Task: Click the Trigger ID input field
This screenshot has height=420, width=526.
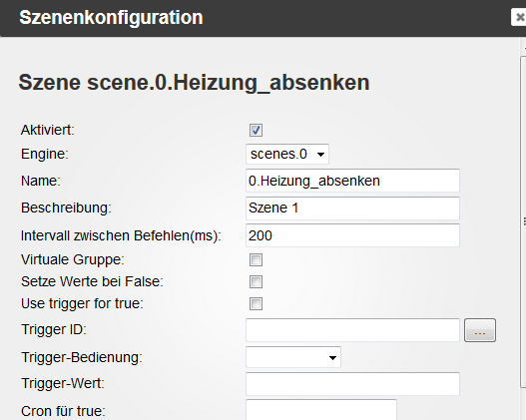Action: coord(352,330)
